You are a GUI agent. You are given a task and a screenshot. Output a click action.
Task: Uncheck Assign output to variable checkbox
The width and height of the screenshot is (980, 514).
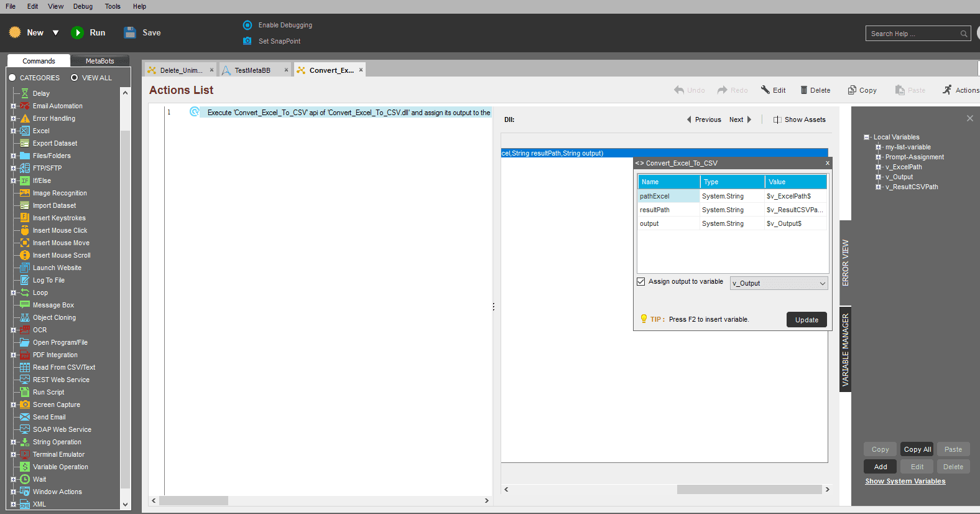coord(640,281)
